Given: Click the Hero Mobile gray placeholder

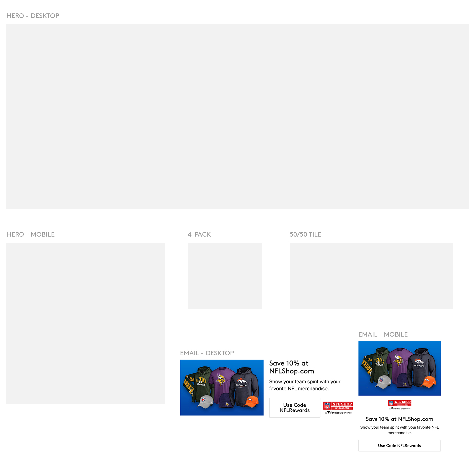Looking at the screenshot, I should tap(85, 323).
